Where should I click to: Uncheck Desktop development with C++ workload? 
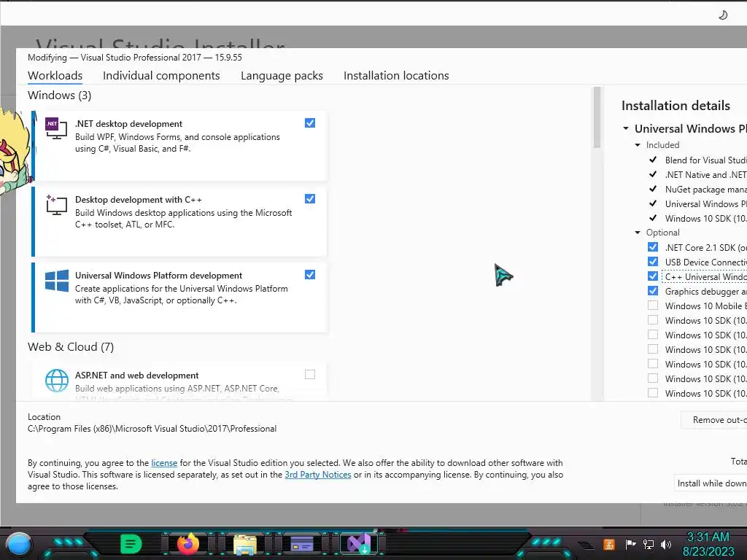tap(309, 198)
